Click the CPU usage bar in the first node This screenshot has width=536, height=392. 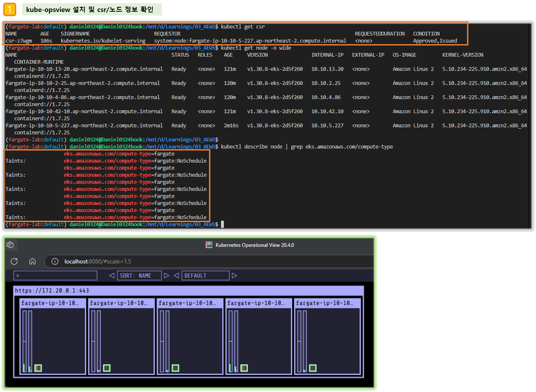click(x=24, y=341)
